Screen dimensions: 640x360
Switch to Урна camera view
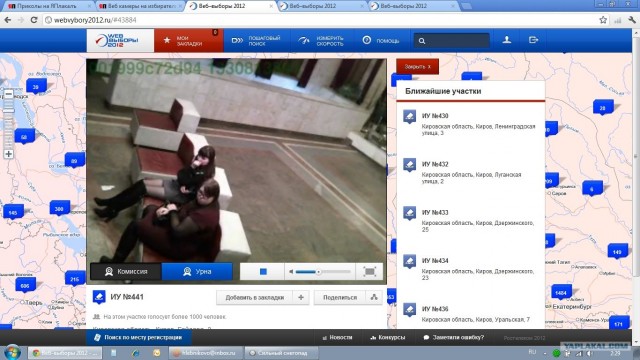coord(197,271)
